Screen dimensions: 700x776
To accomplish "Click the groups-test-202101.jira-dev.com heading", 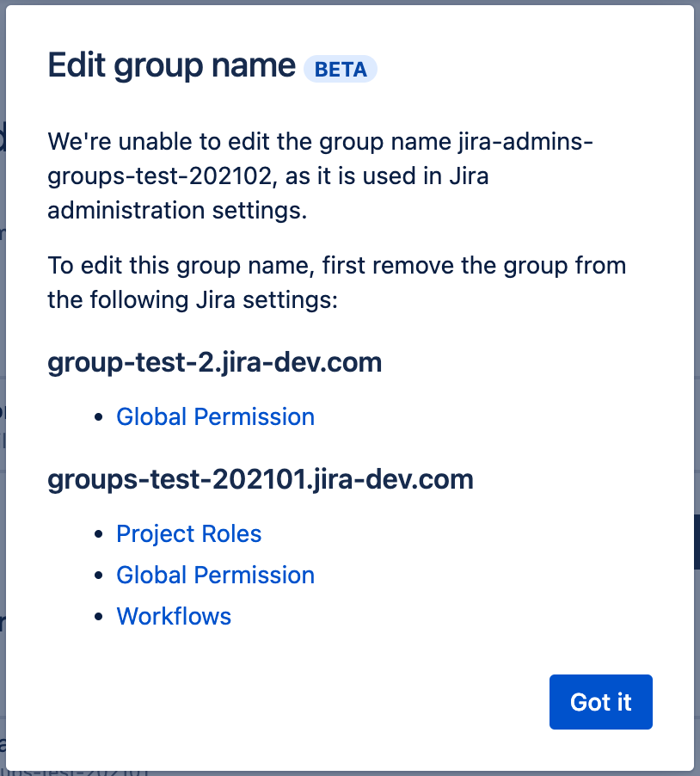I will (x=261, y=479).
